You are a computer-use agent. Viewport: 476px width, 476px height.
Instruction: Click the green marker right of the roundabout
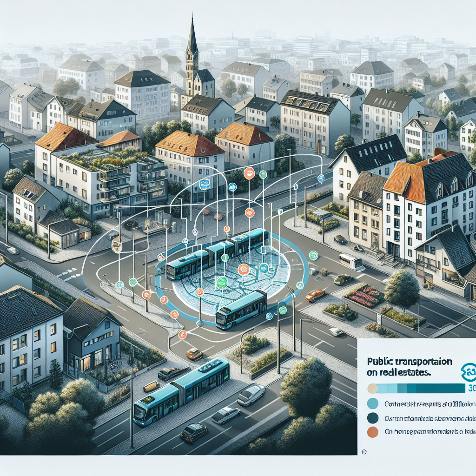pos(314,255)
